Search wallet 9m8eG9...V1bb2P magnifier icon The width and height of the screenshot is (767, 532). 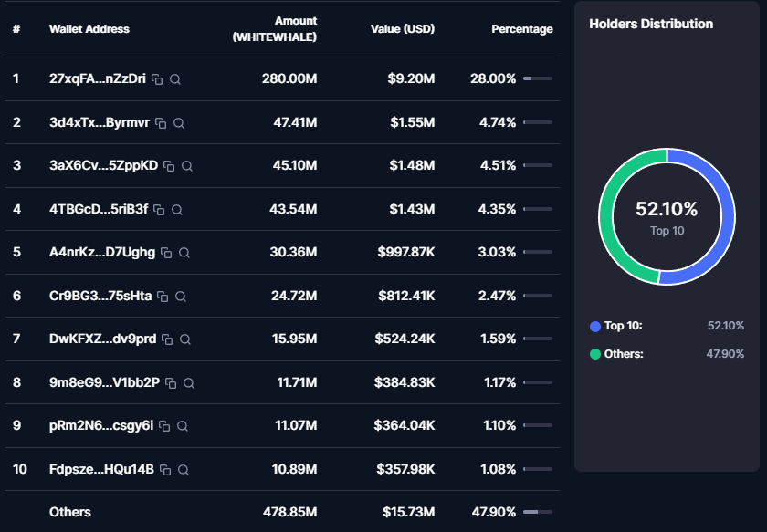pyautogui.click(x=189, y=383)
